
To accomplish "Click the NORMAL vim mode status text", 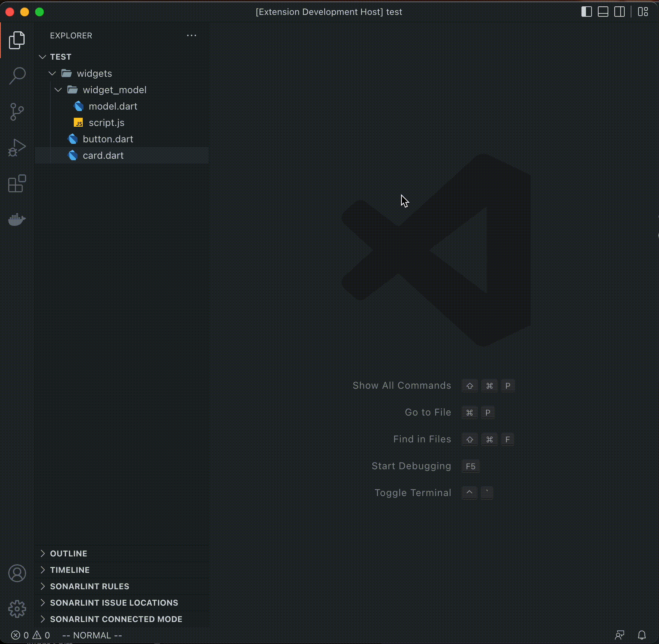I will tap(92, 635).
